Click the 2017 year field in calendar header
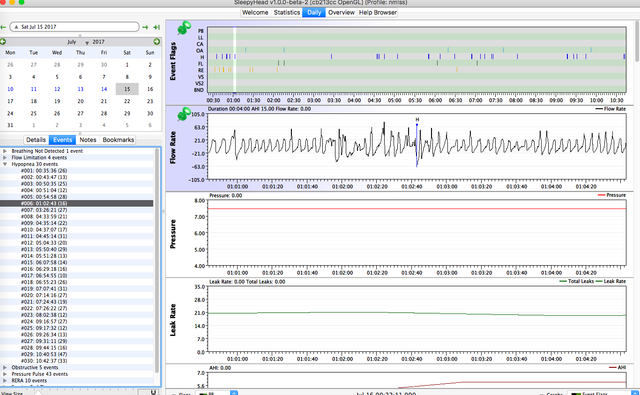 pyautogui.click(x=98, y=42)
